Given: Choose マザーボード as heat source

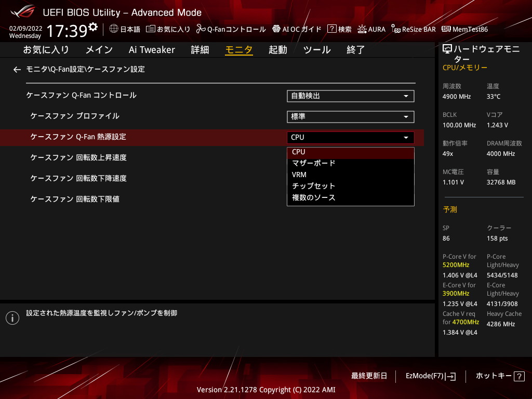Looking at the screenshot, I should 351,163.
